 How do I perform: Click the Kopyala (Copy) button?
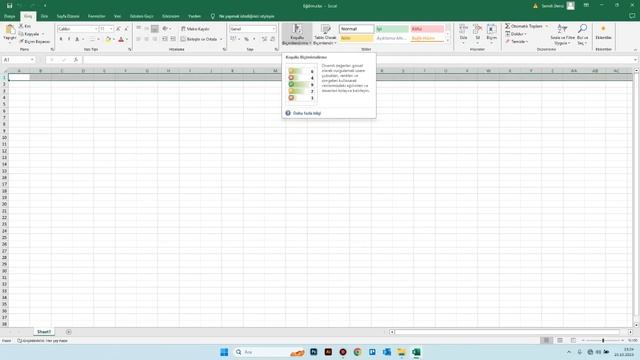(x=31, y=34)
